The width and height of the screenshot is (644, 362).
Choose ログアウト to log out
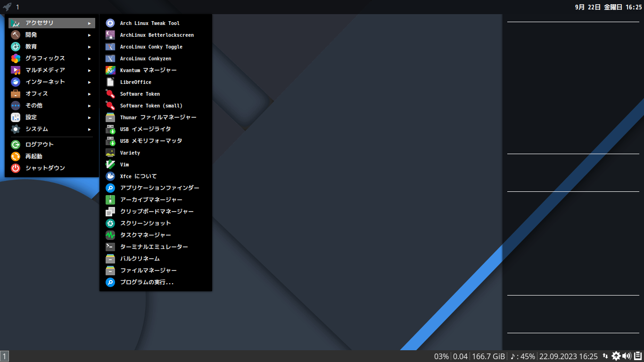click(x=52, y=145)
